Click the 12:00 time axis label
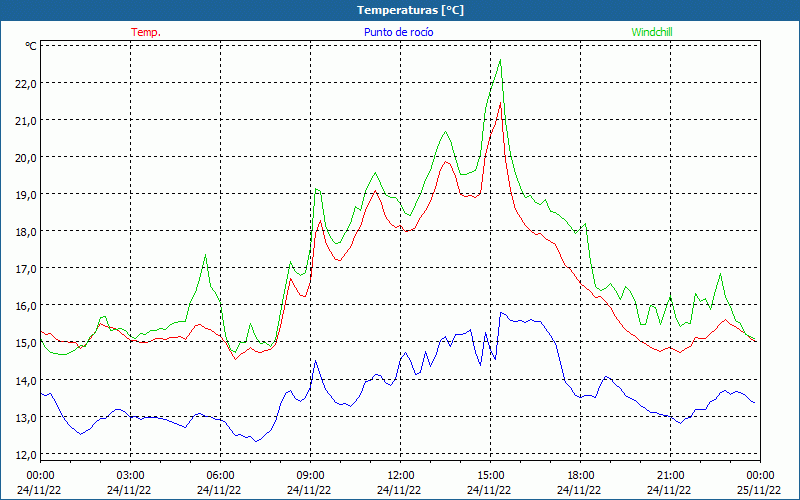Viewport: 800px width, 500px height. pos(401,476)
